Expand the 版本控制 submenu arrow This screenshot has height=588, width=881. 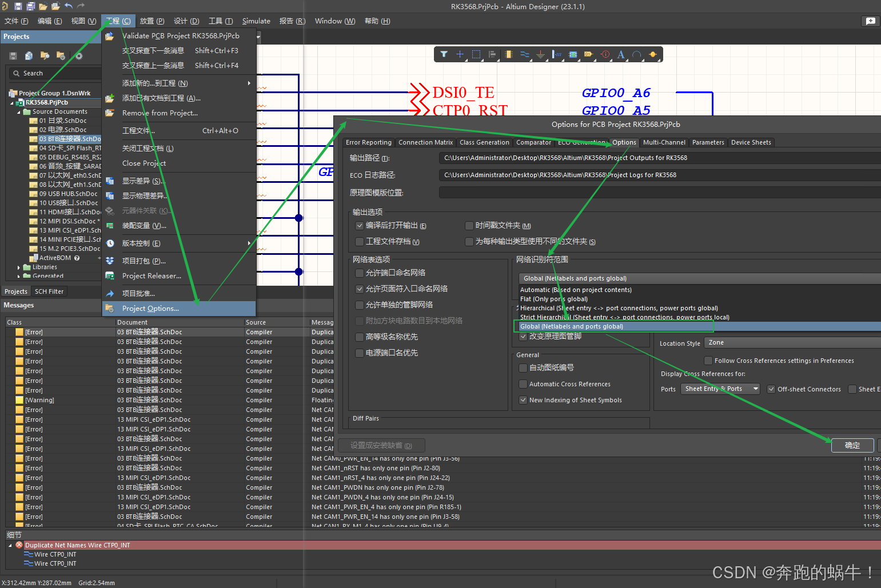coord(249,243)
